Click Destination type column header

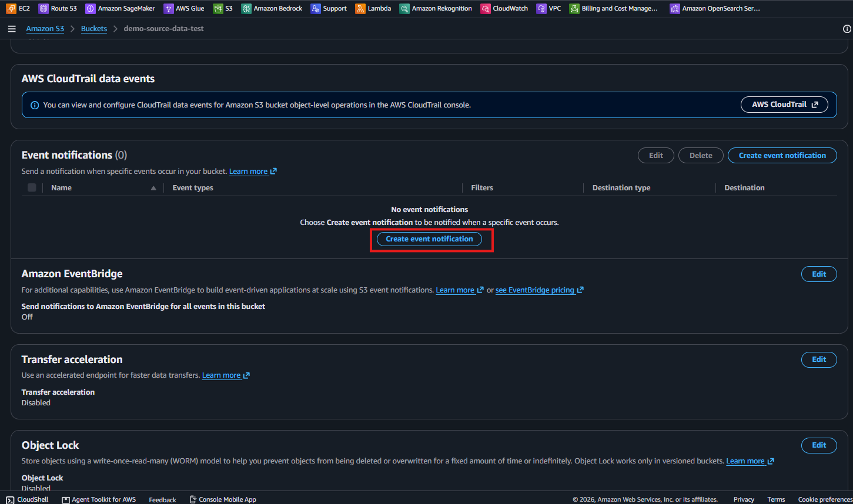621,188
